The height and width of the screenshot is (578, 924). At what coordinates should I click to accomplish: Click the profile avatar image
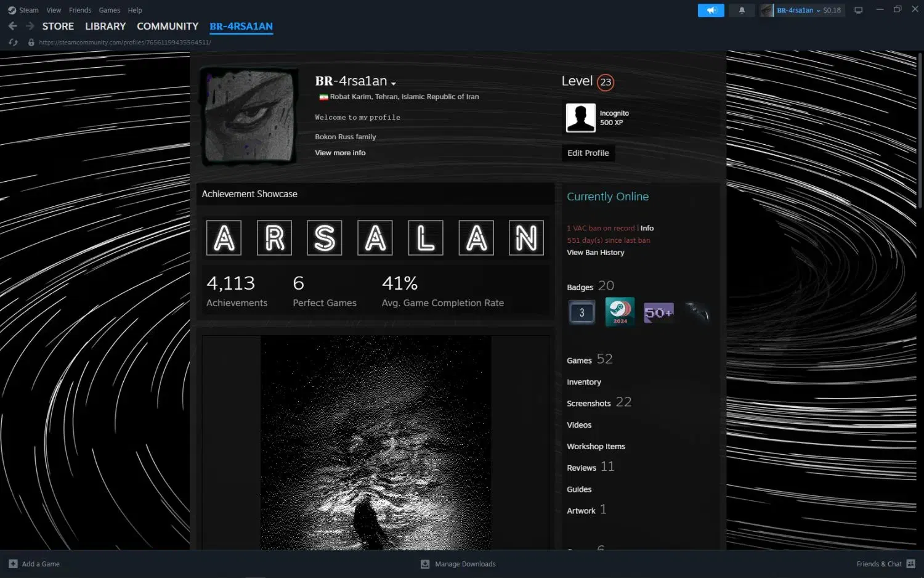tap(249, 116)
